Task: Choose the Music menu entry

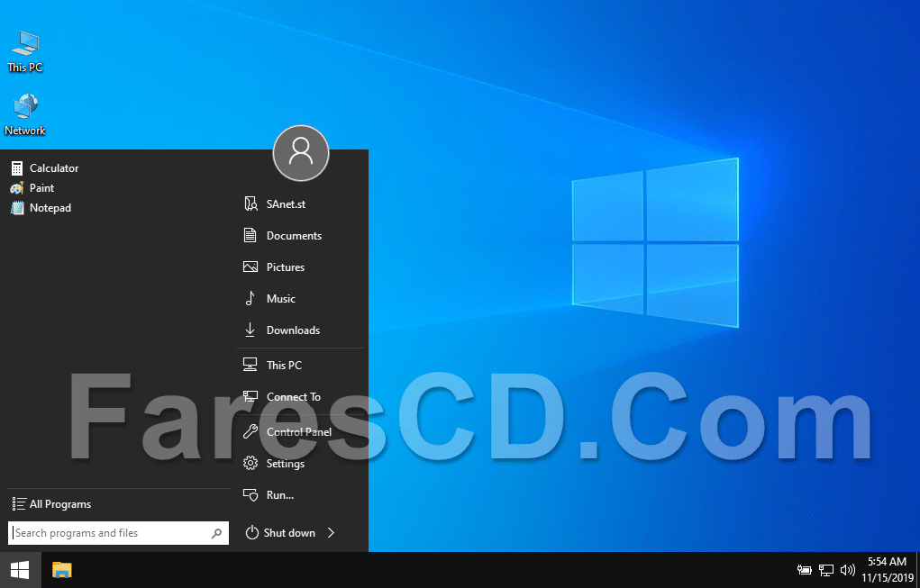Action: (x=281, y=299)
